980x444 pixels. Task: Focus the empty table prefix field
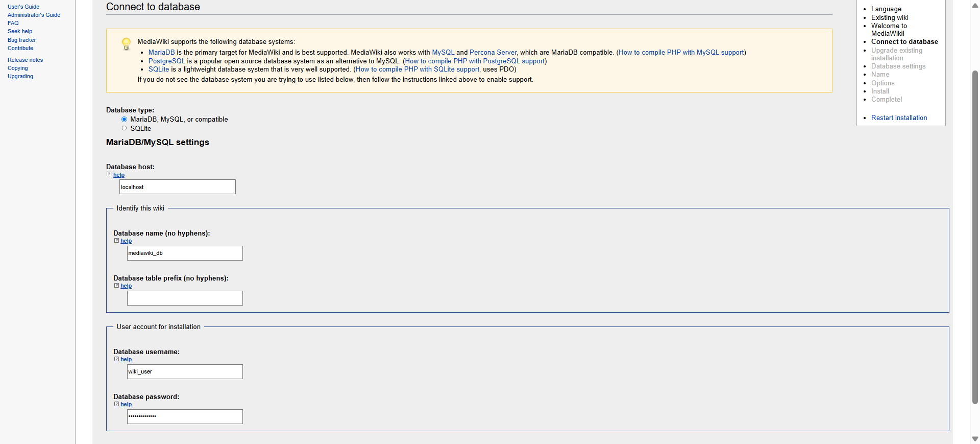185,298
